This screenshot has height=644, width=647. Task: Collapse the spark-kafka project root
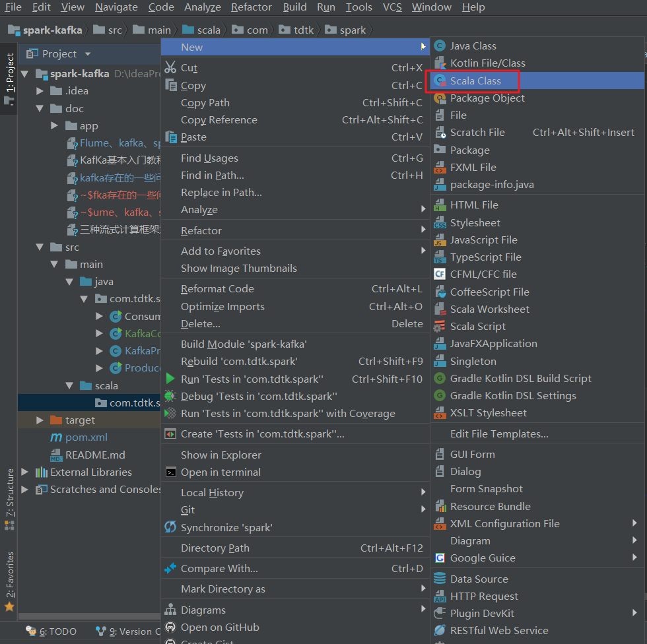[25, 74]
